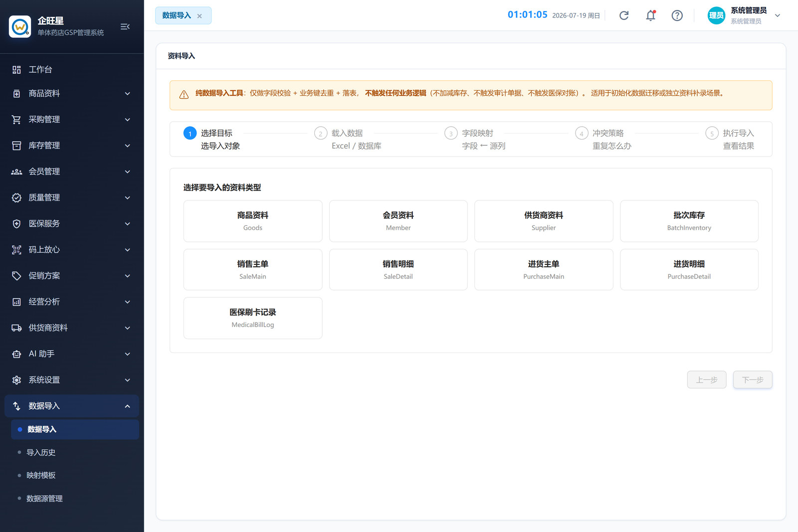Collapse the 数据导入 menu chevron
Image resolution: width=798 pixels, height=532 pixels.
pyautogui.click(x=128, y=406)
